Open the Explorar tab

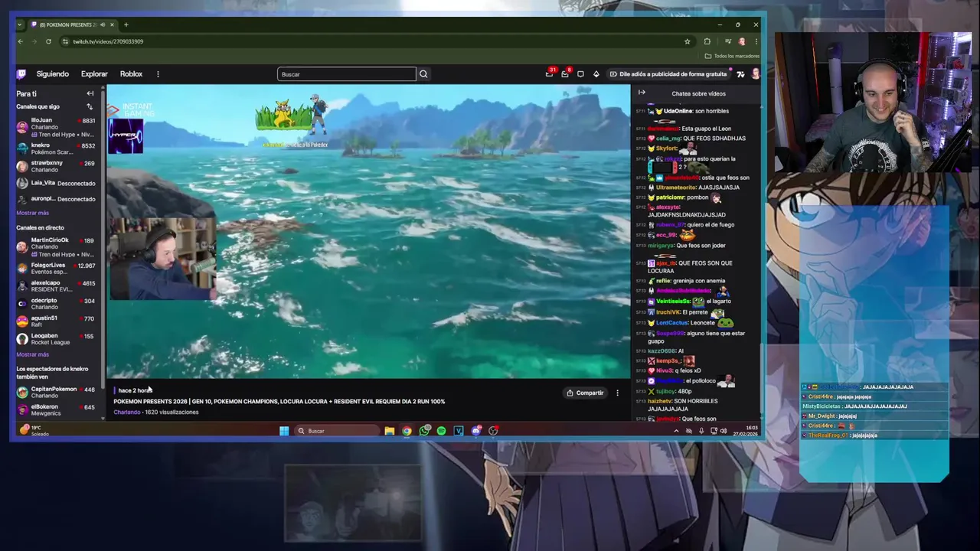pos(94,74)
